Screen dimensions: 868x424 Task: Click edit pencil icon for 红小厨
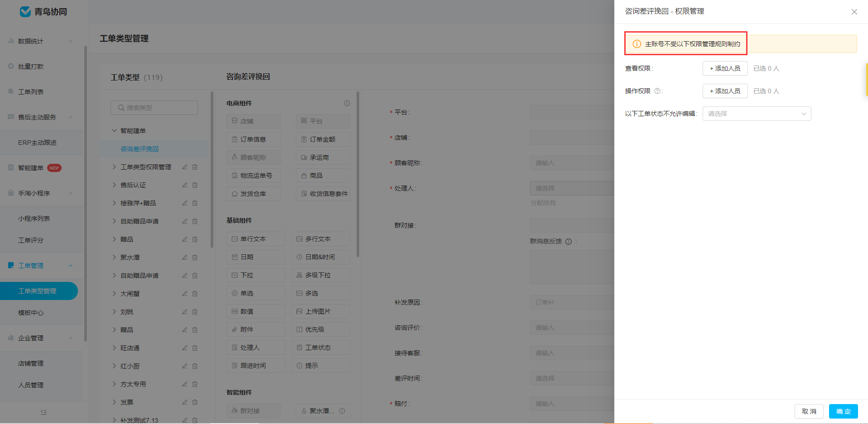pos(185,366)
